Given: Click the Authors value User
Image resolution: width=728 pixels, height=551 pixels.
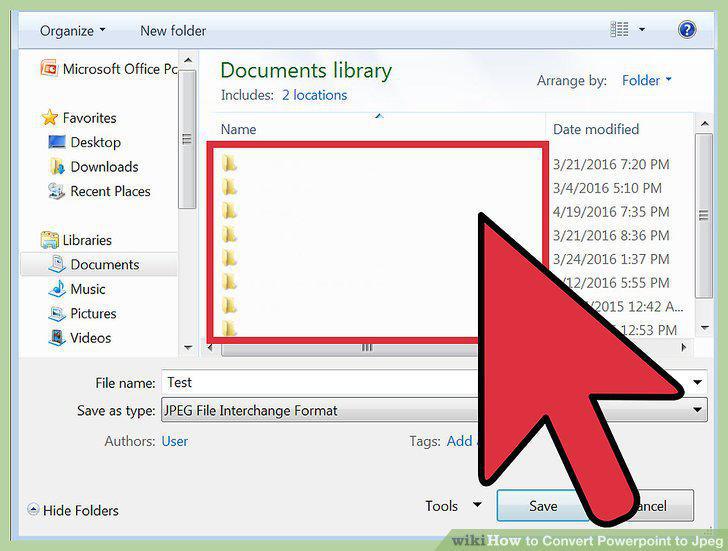Looking at the screenshot, I should point(175,441).
